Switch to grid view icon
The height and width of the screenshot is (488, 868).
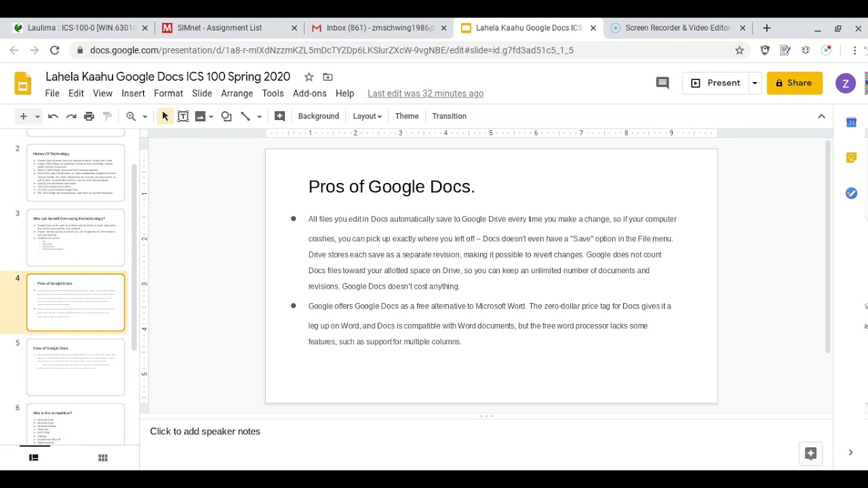pos(103,457)
